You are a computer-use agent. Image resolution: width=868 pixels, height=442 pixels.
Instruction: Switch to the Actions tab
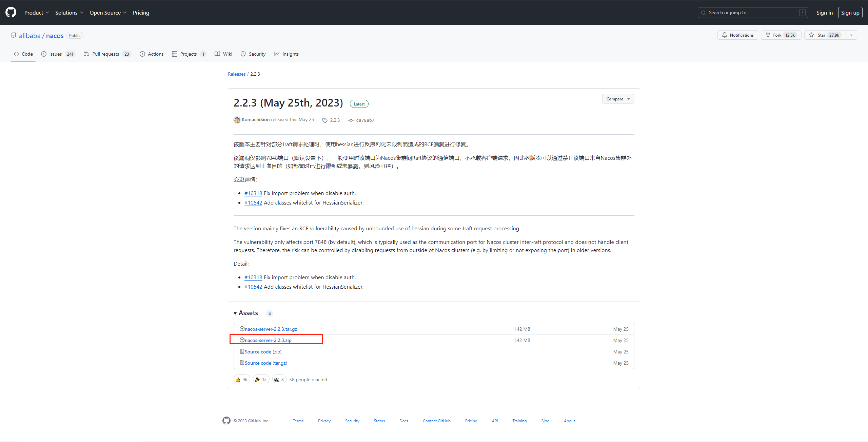pos(152,54)
